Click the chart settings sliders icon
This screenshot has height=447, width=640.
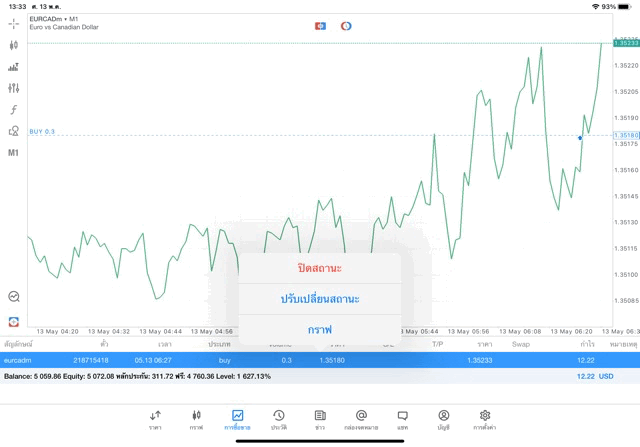13,88
